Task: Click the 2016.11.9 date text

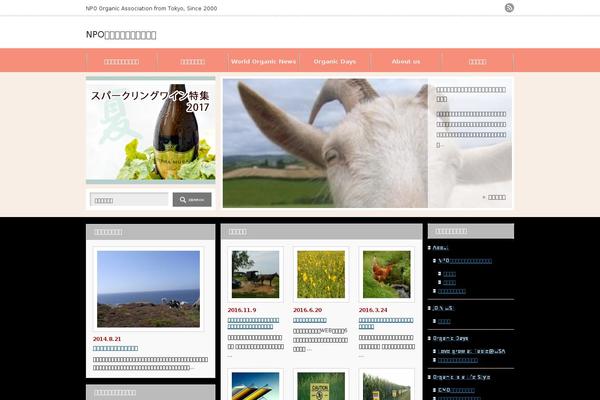Action: tap(242, 310)
